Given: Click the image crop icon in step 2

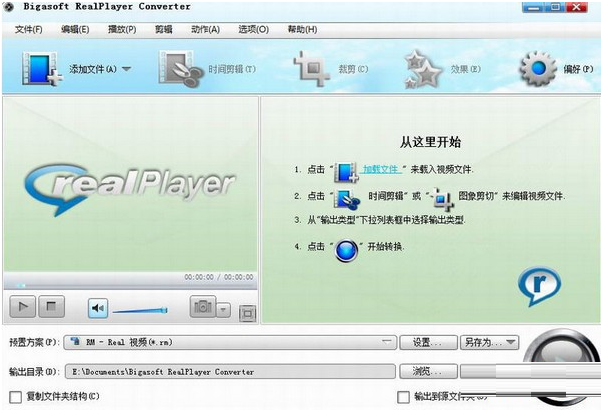Looking at the screenshot, I should 442,199.
